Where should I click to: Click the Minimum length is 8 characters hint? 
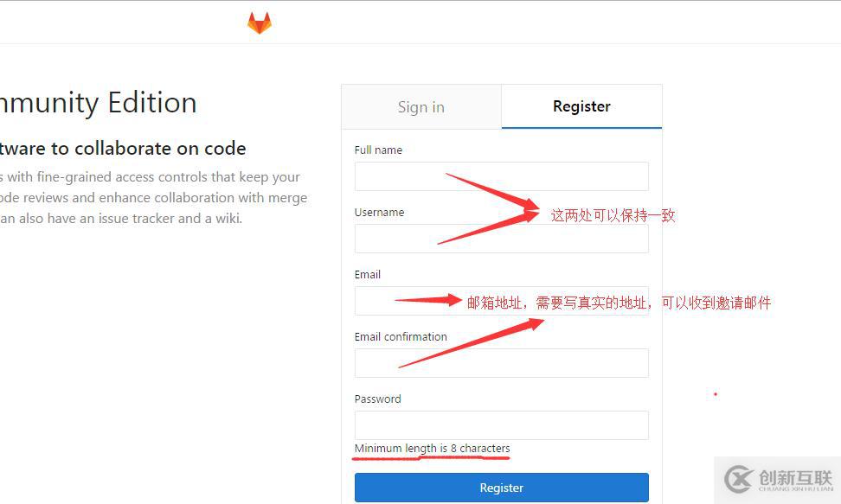tap(433, 448)
